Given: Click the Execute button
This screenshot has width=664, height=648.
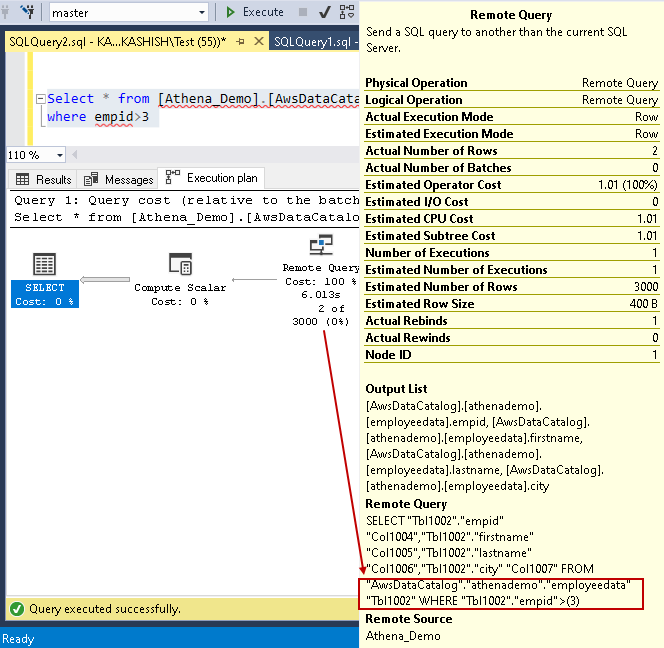Looking at the screenshot, I should 255,12.
